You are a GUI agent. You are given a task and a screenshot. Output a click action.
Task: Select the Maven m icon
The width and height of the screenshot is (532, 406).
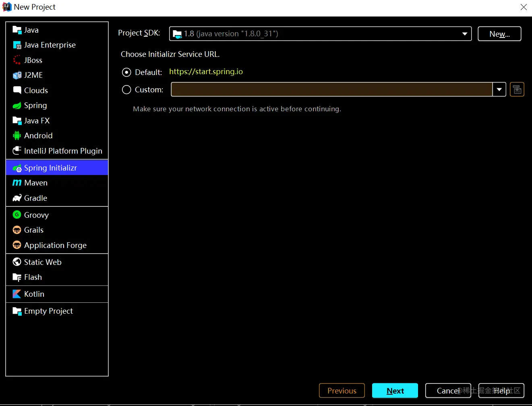pyautogui.click(x=17, y=183)
